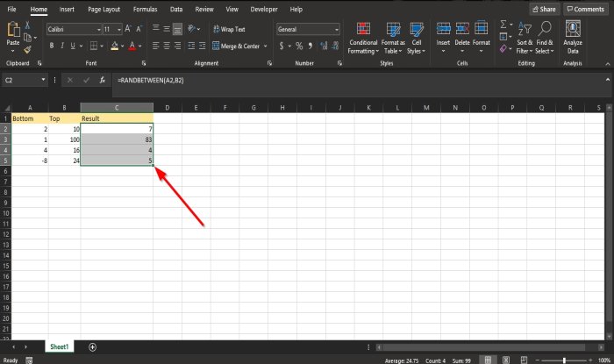This screenshot has height=364, width=614.
Task: Expand the General number format dropdown
Action: tap(336, 29)
